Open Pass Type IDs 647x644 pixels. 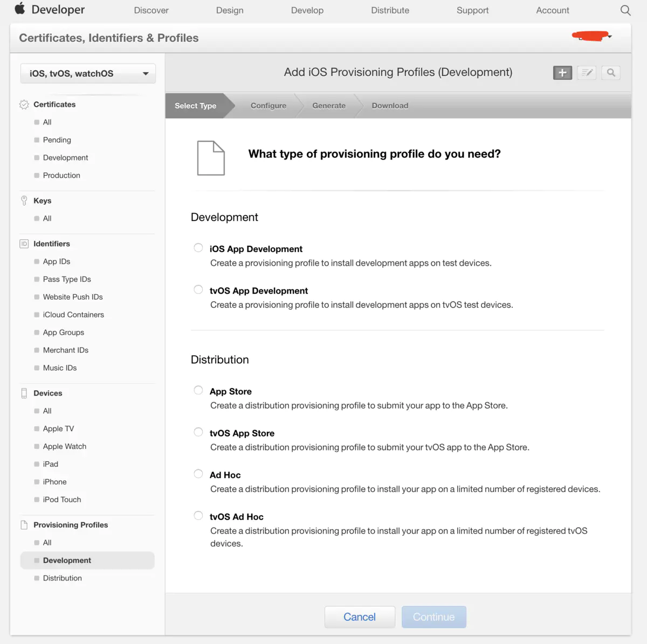pyautogui.click(x=67, y=280)
